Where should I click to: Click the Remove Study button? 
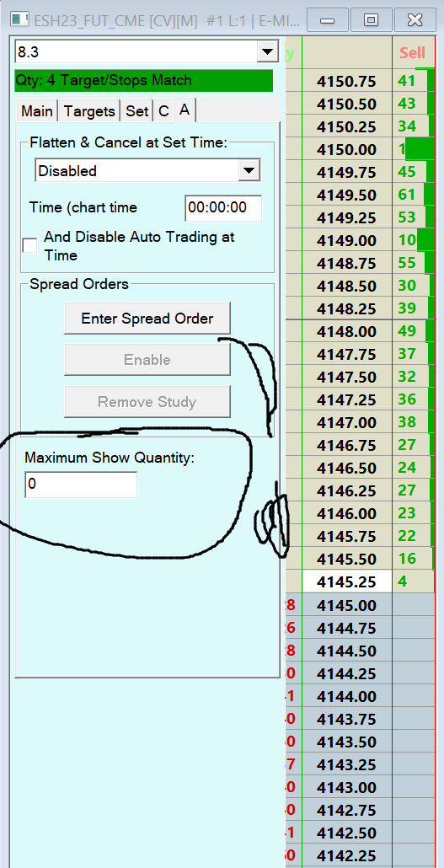pos(147,401)
